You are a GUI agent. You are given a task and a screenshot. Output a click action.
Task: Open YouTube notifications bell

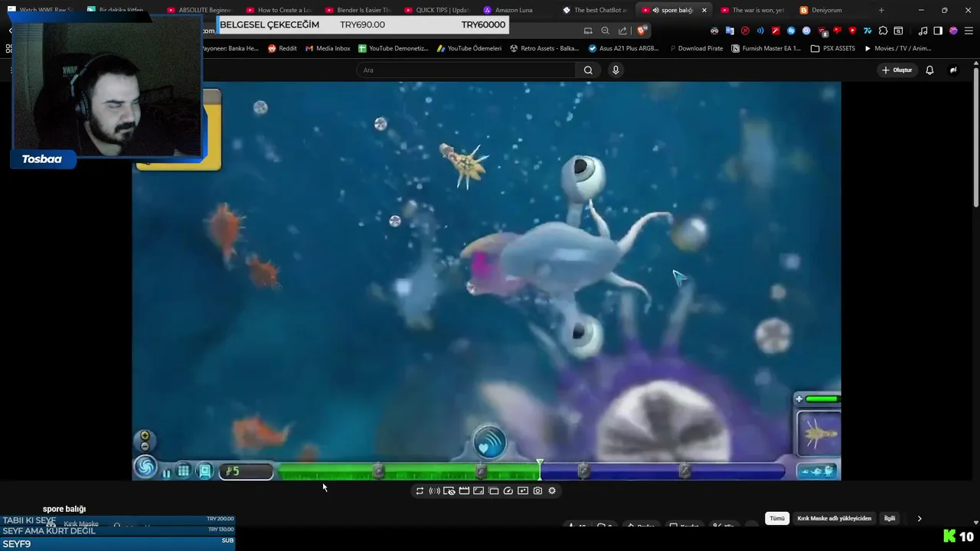click(x=929, y=70)
